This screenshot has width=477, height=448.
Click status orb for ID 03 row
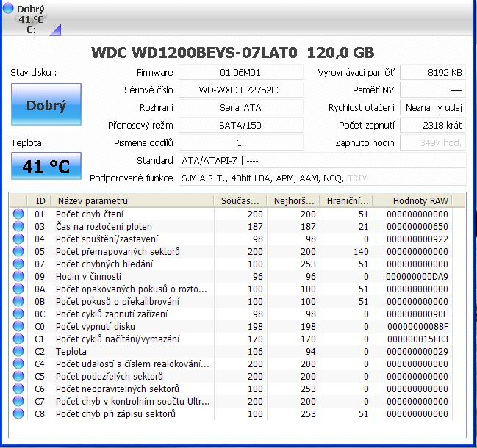pos(18,226)
